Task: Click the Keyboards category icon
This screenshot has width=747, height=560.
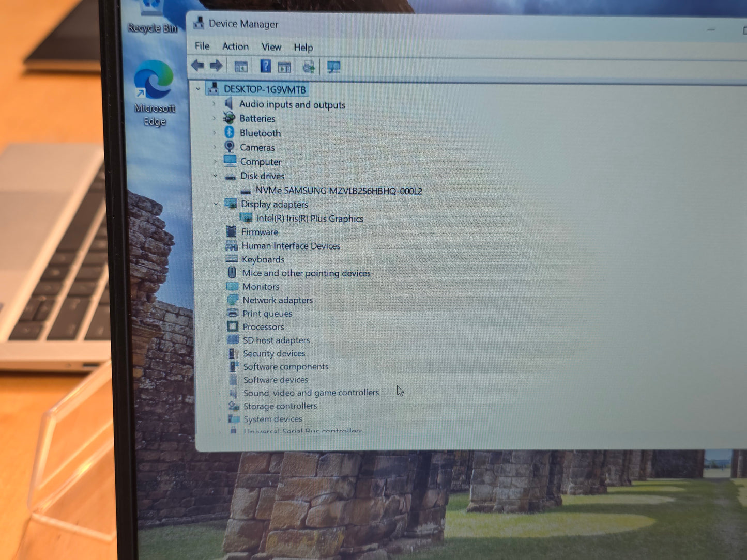Action: (x=232, y=259)
